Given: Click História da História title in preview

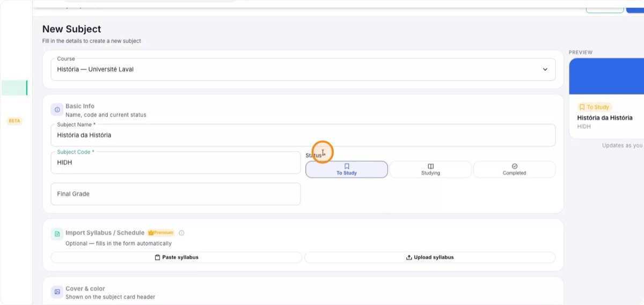Looking at the screenshot, I should tap(605, 118).
